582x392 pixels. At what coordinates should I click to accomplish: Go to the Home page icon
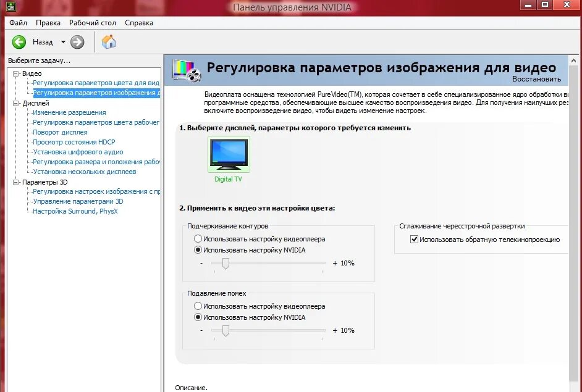tap(109, 42)
